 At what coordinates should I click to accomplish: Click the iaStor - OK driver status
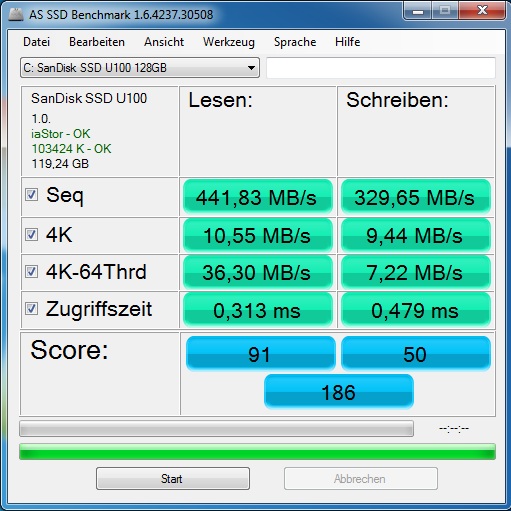(61, 134)
